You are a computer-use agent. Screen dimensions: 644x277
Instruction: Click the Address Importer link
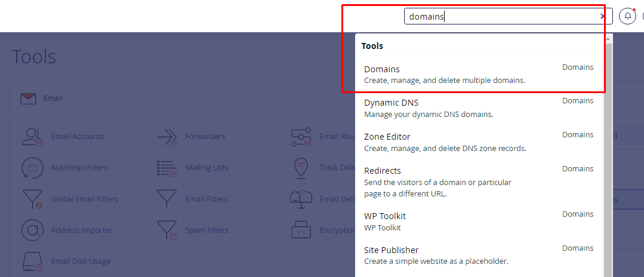pyautogui.click(x=81, y=230)
